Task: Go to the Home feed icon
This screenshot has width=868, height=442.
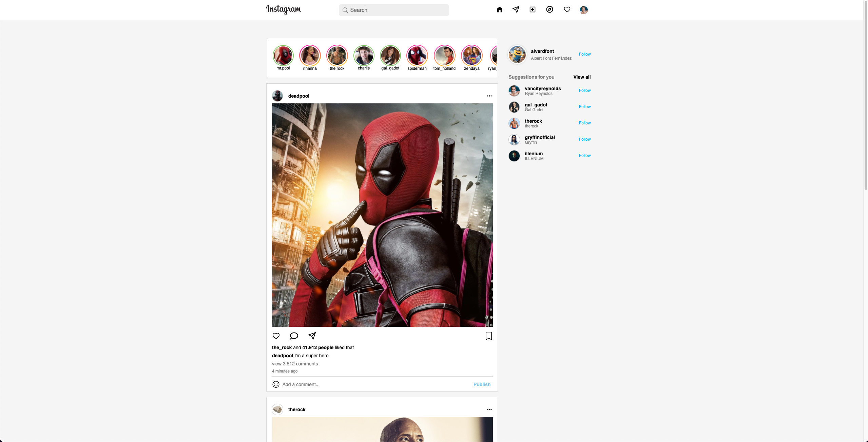Action: (499, 9)
